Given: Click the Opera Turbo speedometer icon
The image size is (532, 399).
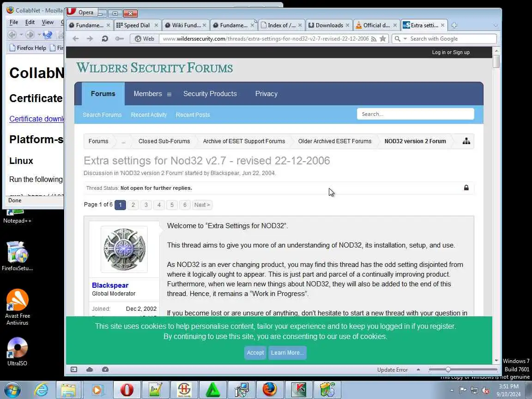Looking at the screenshot, I should tap(105, 369).
